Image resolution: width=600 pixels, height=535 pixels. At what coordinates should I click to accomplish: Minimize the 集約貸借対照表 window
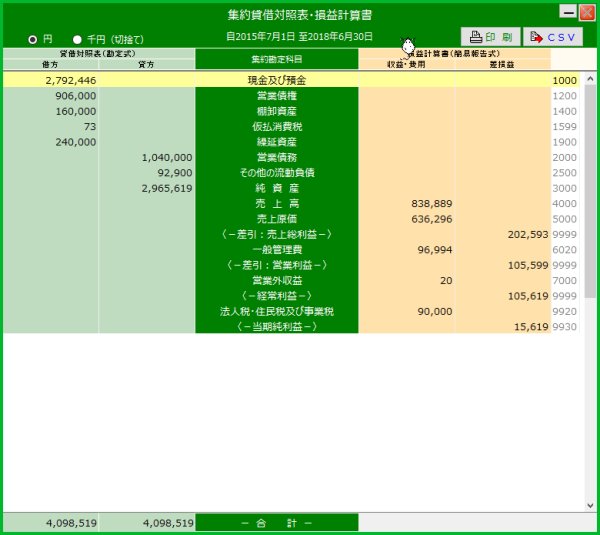[x=567, y=13]
